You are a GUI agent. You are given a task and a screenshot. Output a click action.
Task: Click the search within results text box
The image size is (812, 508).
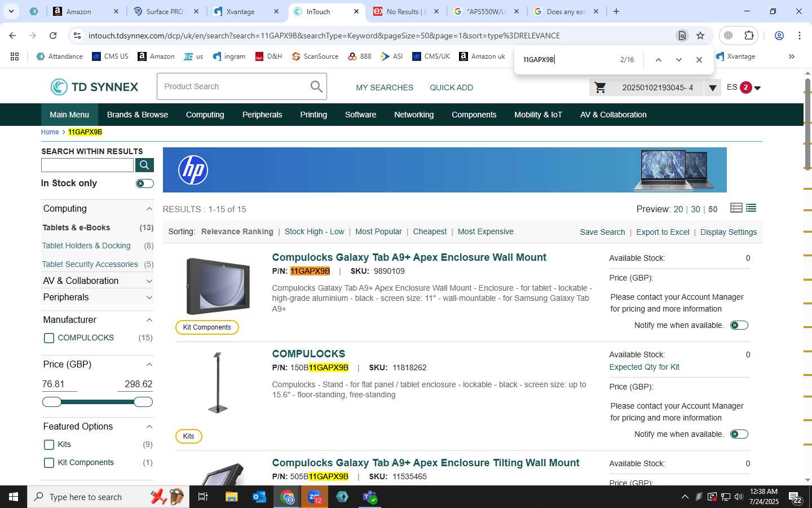tap(87, 165)
